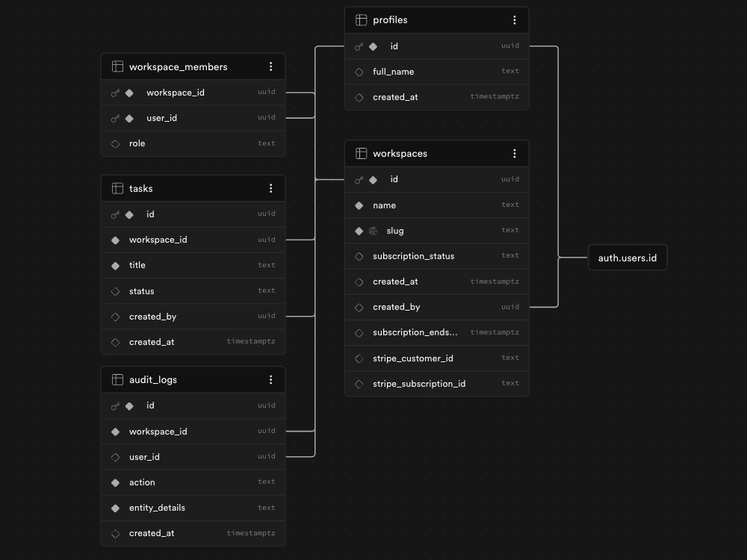Image resolution: width=747 pixels, height=560 pixels.
Task: Open the audit_logs table three-dot menu
Action: tap(270, 379)
